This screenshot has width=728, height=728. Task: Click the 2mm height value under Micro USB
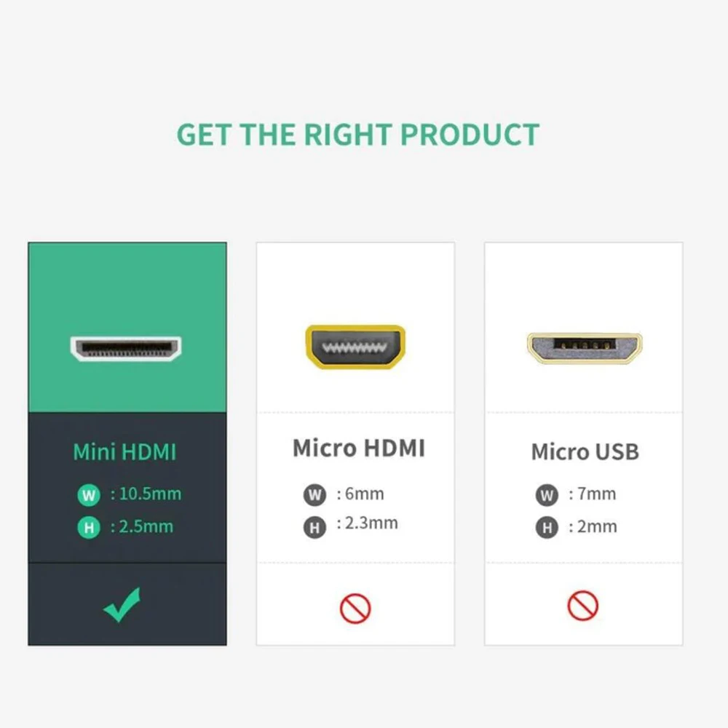(597, 526)
